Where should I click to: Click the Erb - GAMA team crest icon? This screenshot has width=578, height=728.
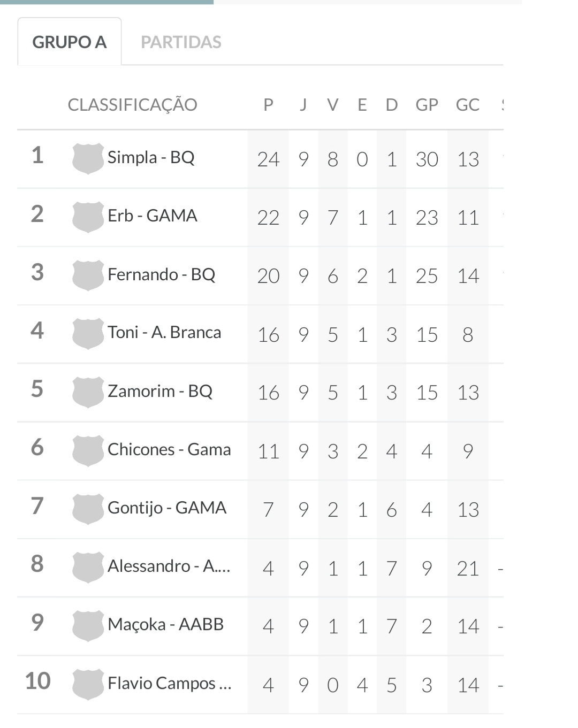click(88, 217)
